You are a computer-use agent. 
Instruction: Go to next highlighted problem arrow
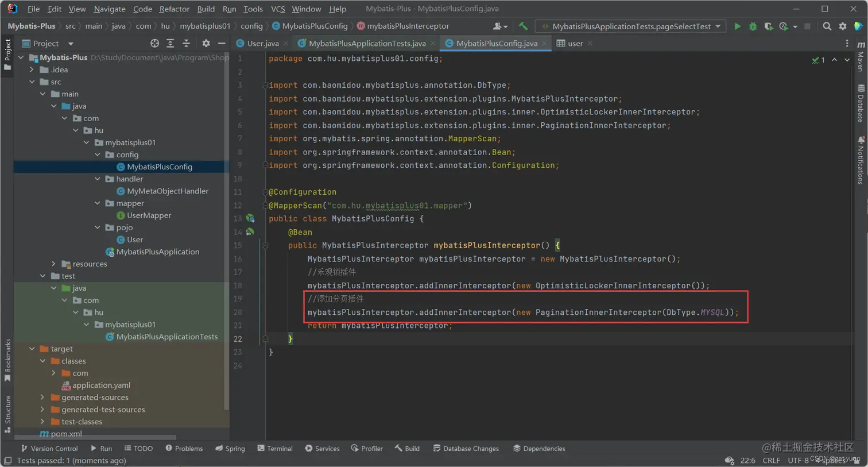(847, 60)
